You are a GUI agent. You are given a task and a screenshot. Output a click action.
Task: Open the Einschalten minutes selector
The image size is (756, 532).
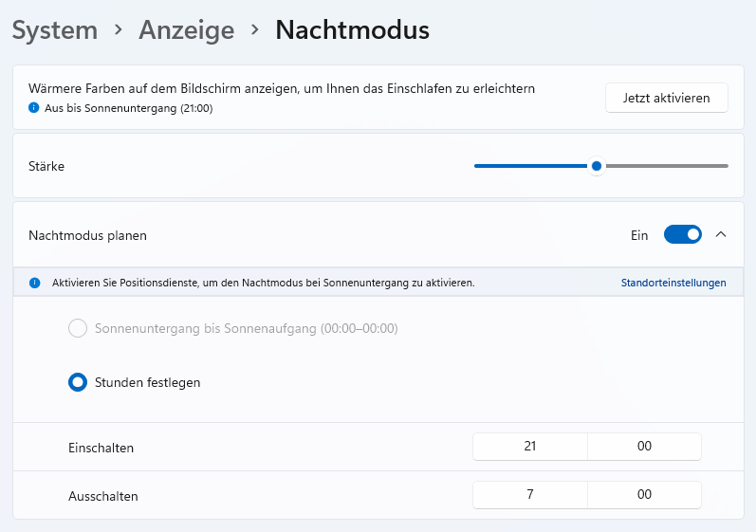tap(644, 447)
